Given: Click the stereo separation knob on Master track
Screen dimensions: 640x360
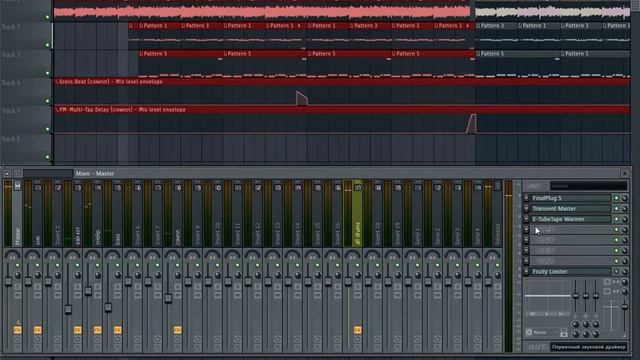Looking at the screenshot, I should pyautogui.click(x=18, y=275).
